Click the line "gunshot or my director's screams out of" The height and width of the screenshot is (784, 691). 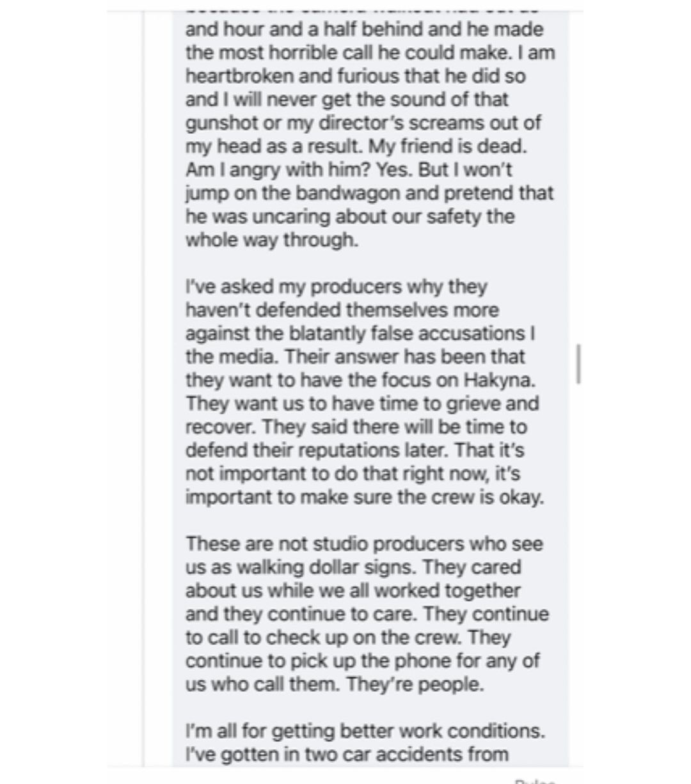click(x=363, y=123)
